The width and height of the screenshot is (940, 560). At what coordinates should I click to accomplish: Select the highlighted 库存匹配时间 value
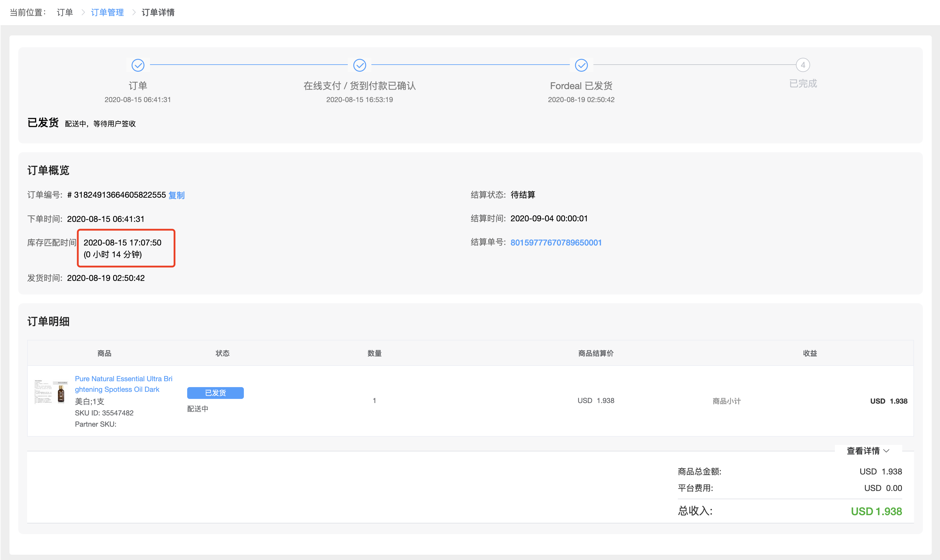point(126,248)
